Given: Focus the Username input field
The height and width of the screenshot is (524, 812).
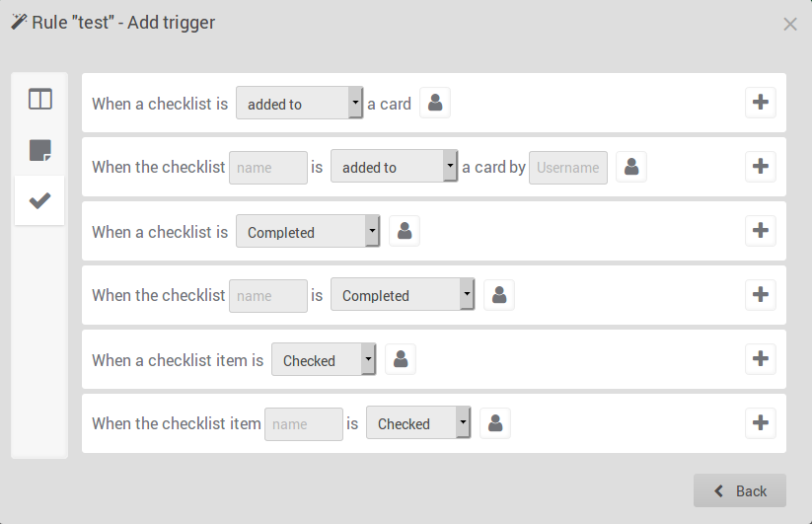Looking at the screenshot, I should [x=568, y=167].
